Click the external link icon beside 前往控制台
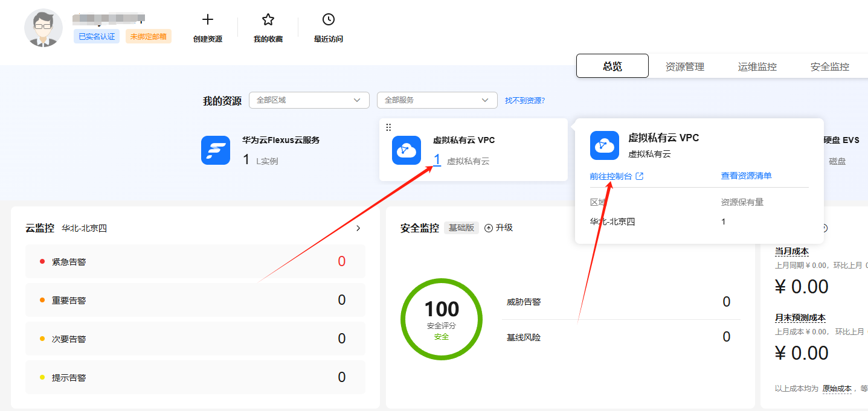 point(640,176)
